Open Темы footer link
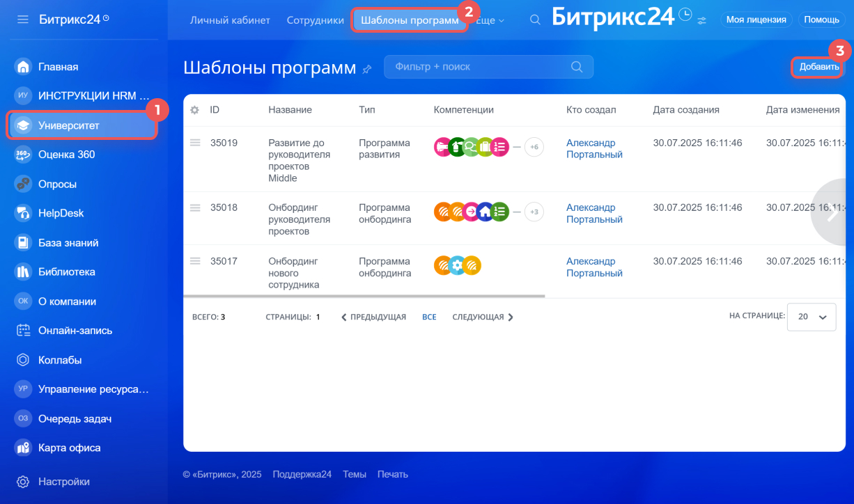854x504 pixels. click(355, 474)
